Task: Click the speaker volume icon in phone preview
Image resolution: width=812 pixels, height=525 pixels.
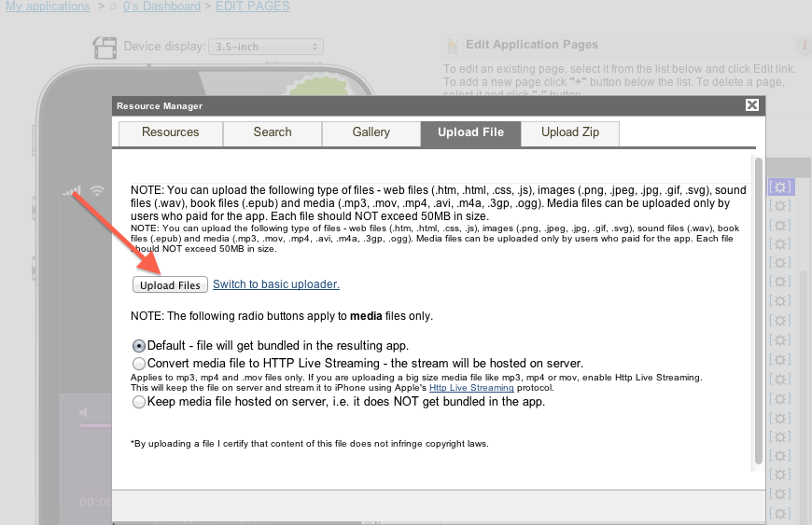Action: [83, 412]
